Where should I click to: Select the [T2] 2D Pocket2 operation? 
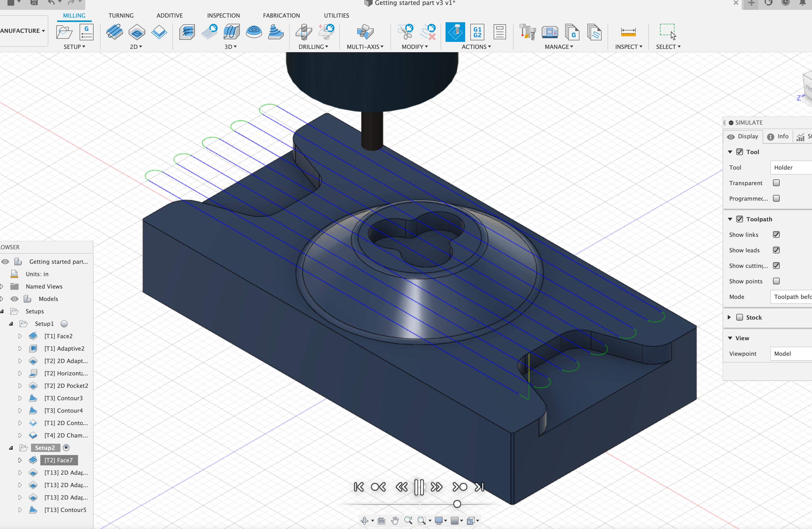tap(66, 386)
